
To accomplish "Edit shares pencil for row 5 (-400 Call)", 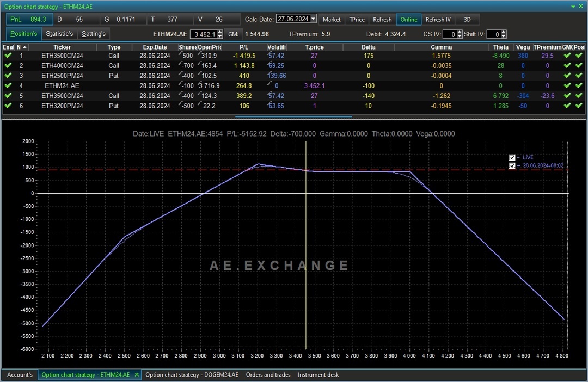I will tap(180, 94).
